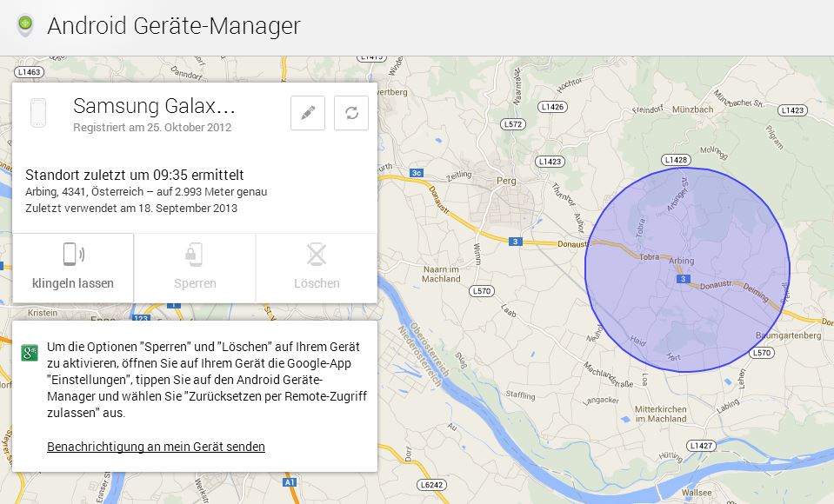Click the L572 road shield
Screen dimensions: 834x504
click(x=513, y=124)
